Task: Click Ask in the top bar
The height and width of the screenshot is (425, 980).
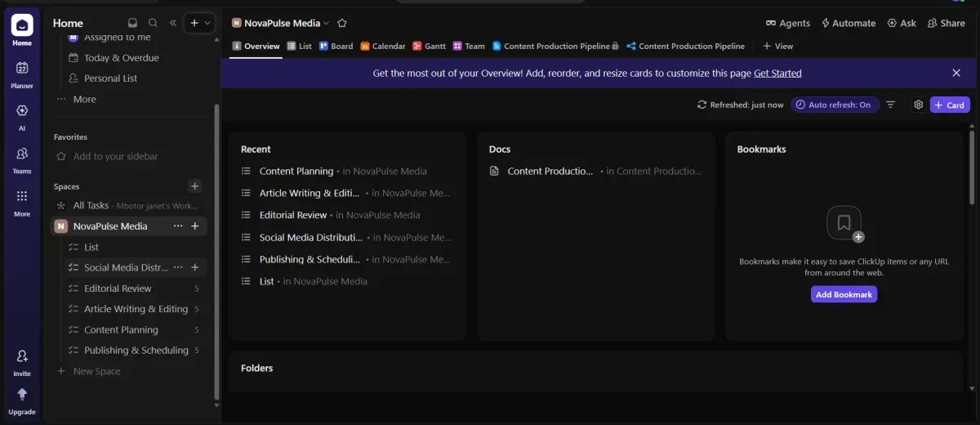Action: (902, 23)
